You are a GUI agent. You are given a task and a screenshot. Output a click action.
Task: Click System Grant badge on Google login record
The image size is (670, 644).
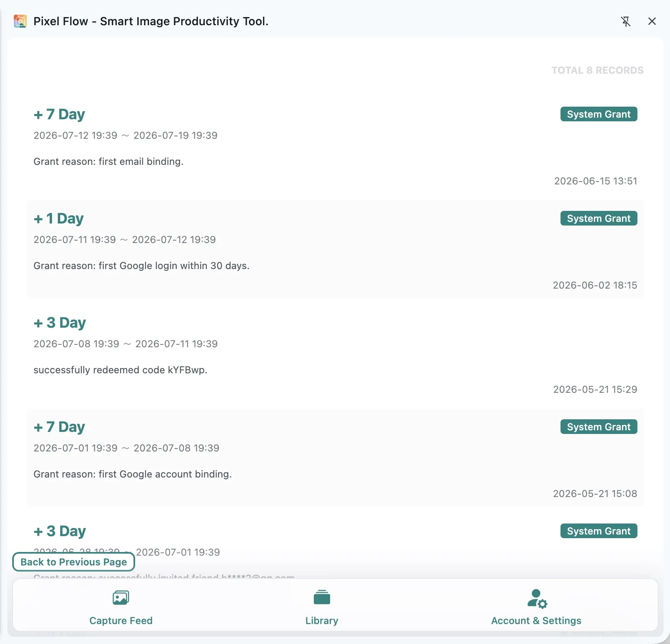click(599, 218)
